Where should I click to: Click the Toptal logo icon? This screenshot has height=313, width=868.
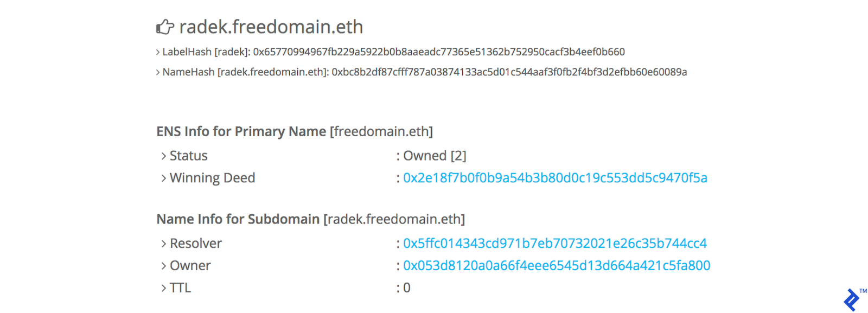[x=852, y=299]
